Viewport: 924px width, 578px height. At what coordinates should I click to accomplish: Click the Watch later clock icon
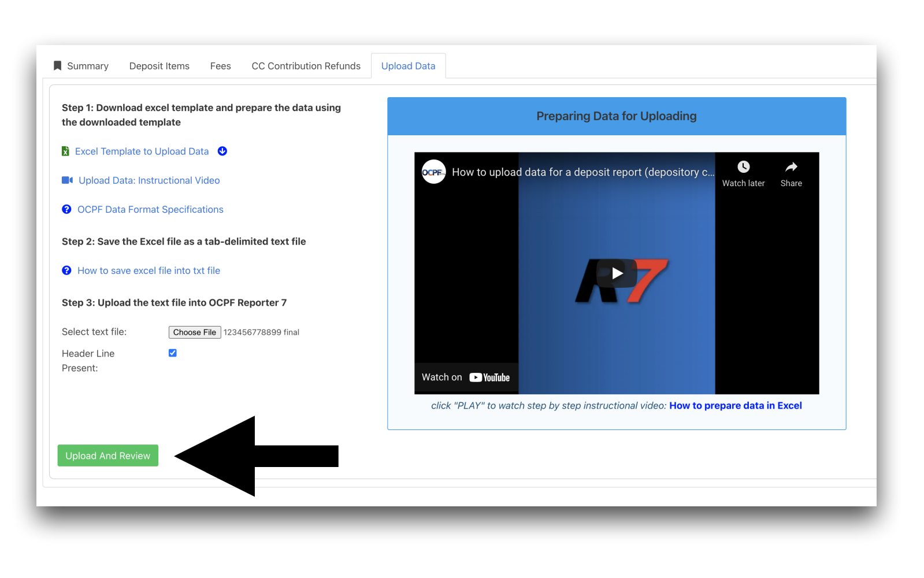tap(743, 167)
